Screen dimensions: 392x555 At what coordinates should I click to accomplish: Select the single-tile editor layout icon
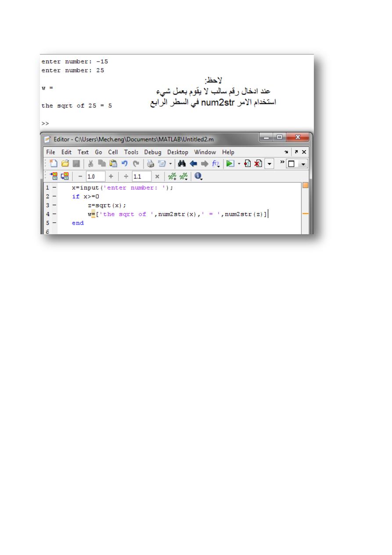pyautogui.click(x=291, y=164)
